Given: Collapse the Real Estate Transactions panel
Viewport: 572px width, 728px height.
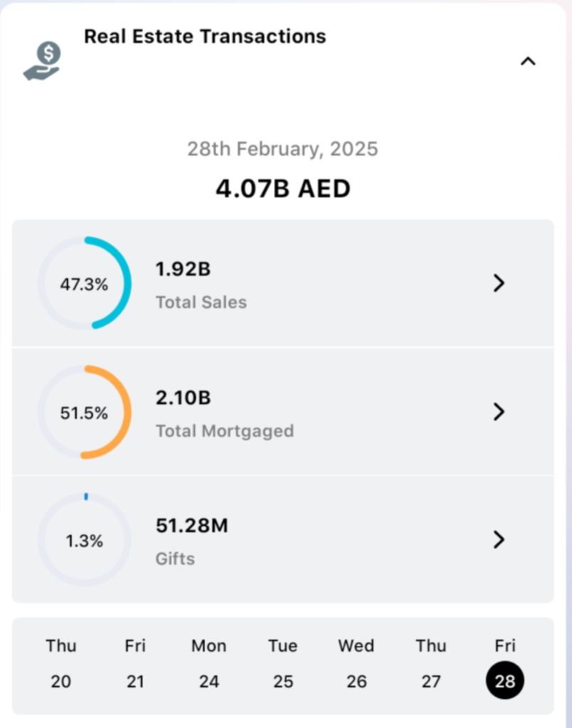Looking at the screenshot, I should click(x=527, y=62).
